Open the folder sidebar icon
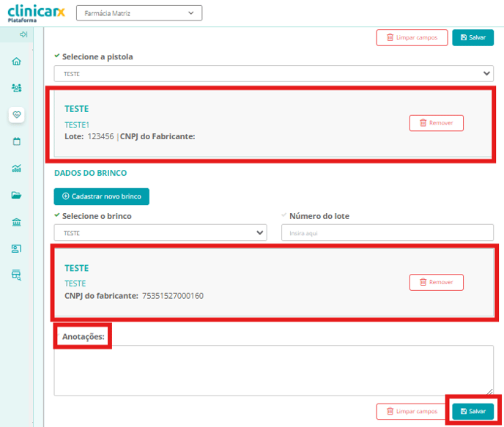 point(17,196)
